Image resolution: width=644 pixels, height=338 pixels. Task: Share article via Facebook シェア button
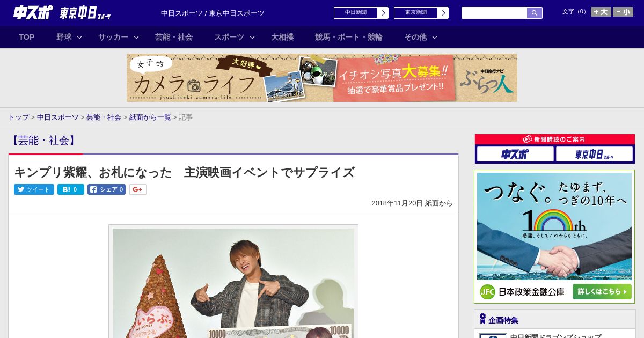[x=106, y=189]
